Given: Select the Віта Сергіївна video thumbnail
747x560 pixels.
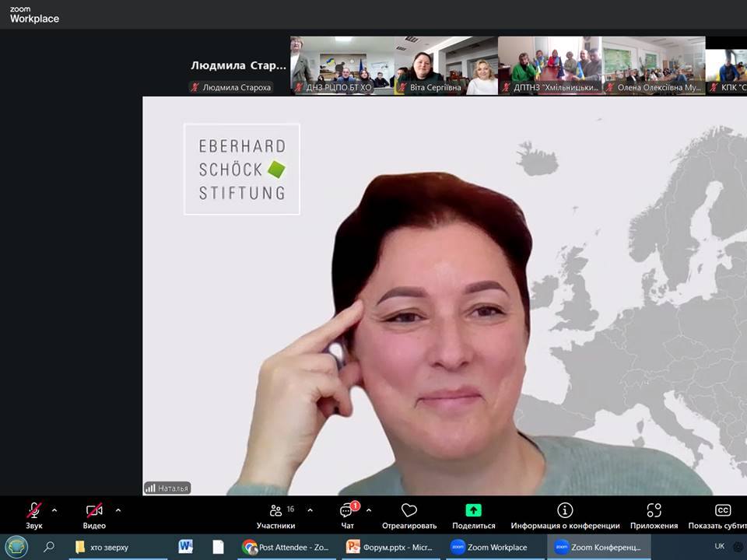Looking at the screenshot, I should click(445, 65).
